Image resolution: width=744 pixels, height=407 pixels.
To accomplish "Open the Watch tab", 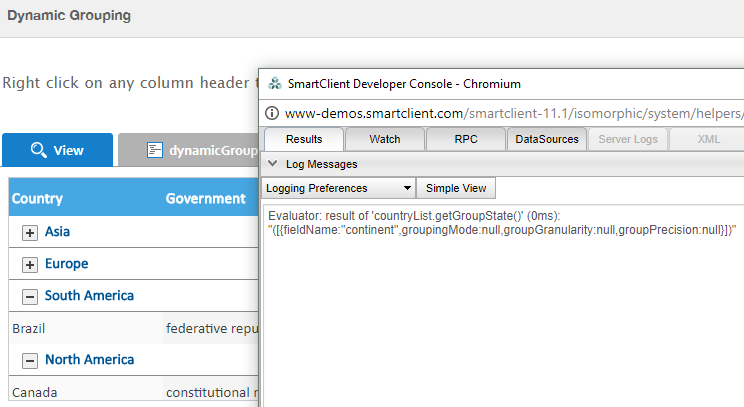I will (x=385, y=139).
